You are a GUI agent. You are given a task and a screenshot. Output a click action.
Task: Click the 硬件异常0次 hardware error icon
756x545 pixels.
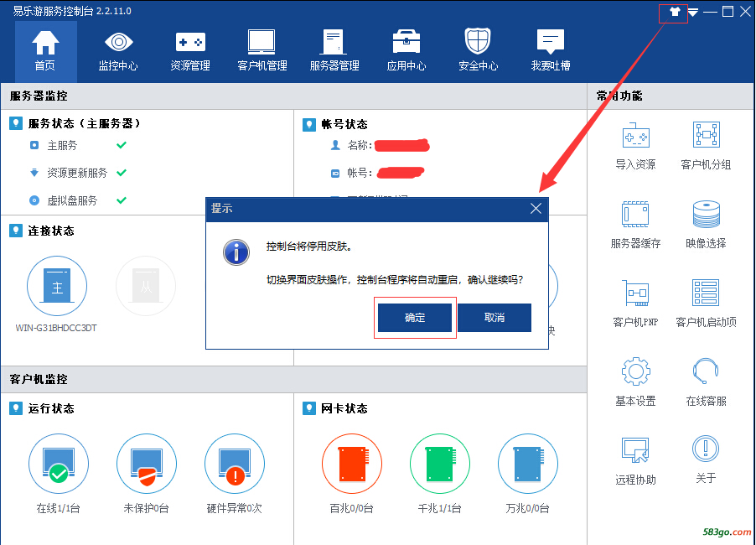(235, 464)
